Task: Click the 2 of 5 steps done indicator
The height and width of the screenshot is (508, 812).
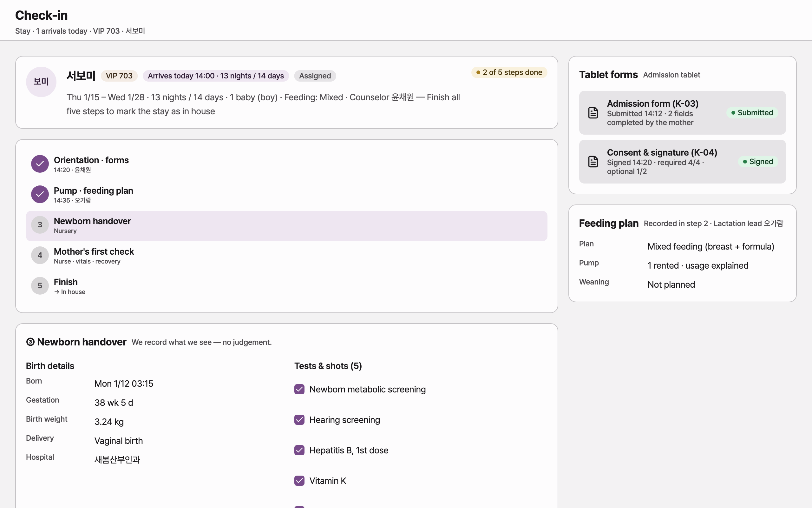Action: point(509,72)
